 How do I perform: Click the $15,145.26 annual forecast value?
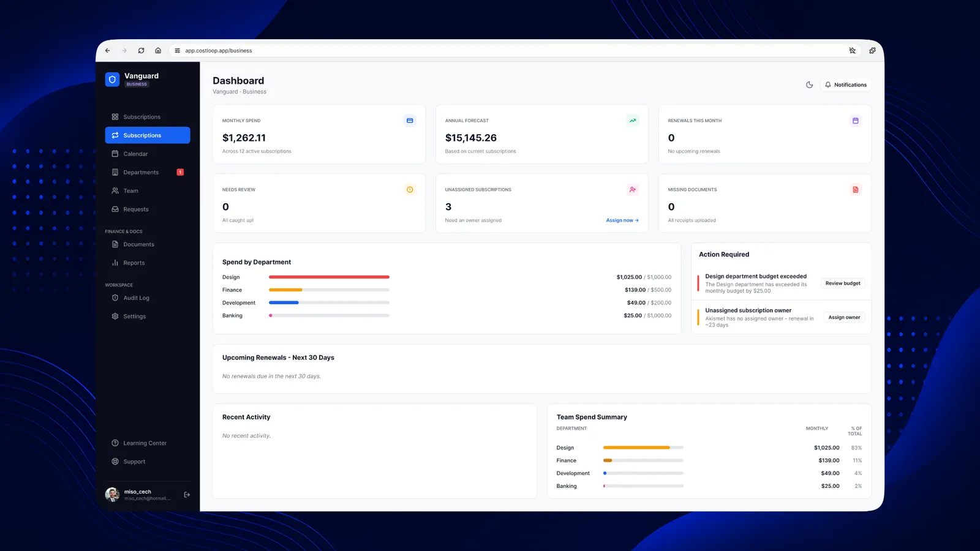[471, 138]
